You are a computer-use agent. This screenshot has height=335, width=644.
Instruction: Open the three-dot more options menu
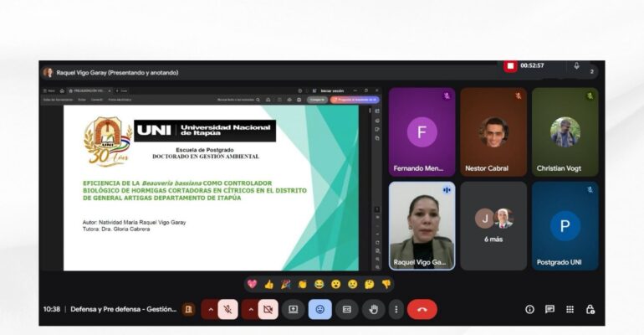coord(396,310)
